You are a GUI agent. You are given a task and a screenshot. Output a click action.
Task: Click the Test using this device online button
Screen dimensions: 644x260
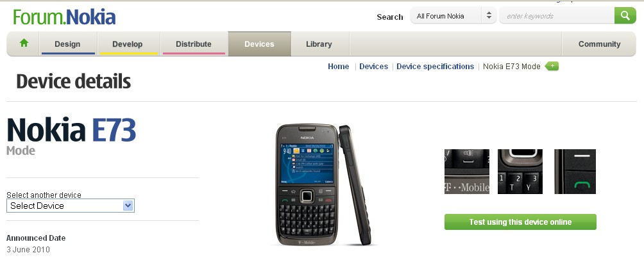point(520,222)
